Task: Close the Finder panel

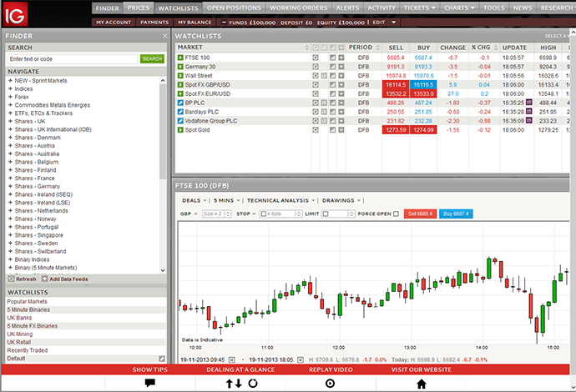Action: 164,36
